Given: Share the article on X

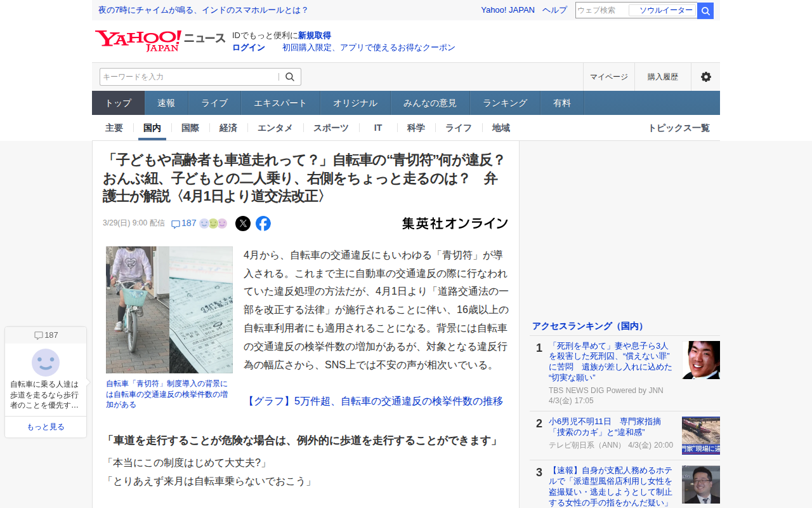Looking at the screenshot, I should click(243, 224).
